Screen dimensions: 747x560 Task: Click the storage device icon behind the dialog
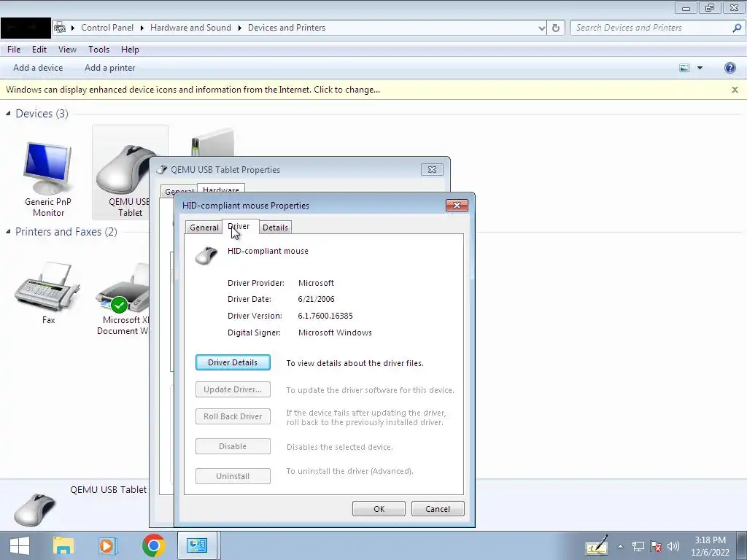click(x=212, y=142)
